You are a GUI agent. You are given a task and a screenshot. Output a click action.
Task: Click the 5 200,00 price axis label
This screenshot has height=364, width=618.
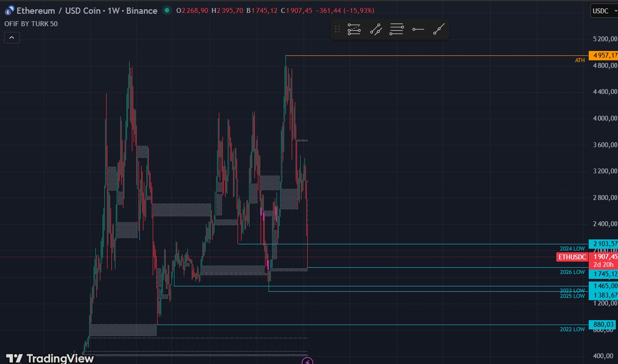pos(605,39)
